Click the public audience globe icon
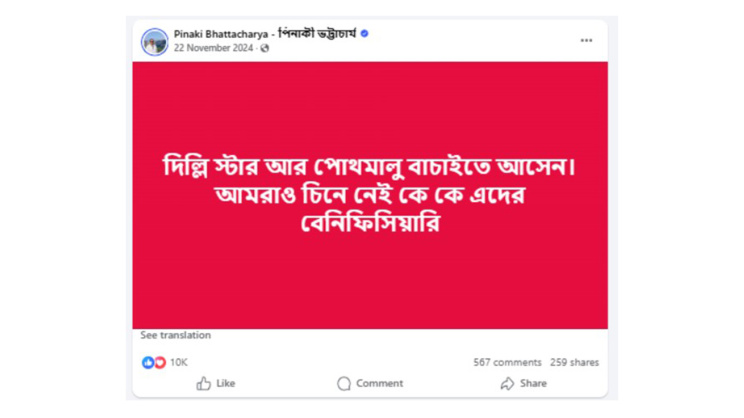 265,48
